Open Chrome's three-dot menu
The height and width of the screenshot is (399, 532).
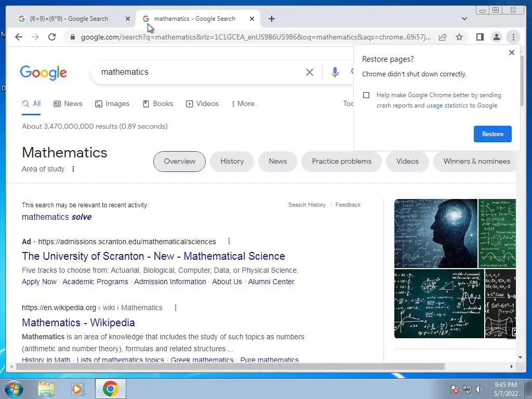[513, 37]
